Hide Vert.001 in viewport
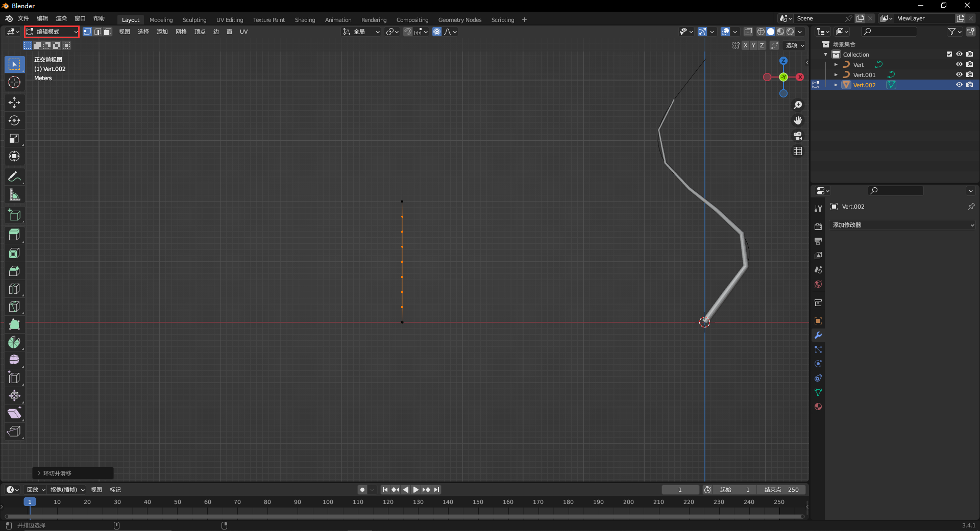 point(959,74)
